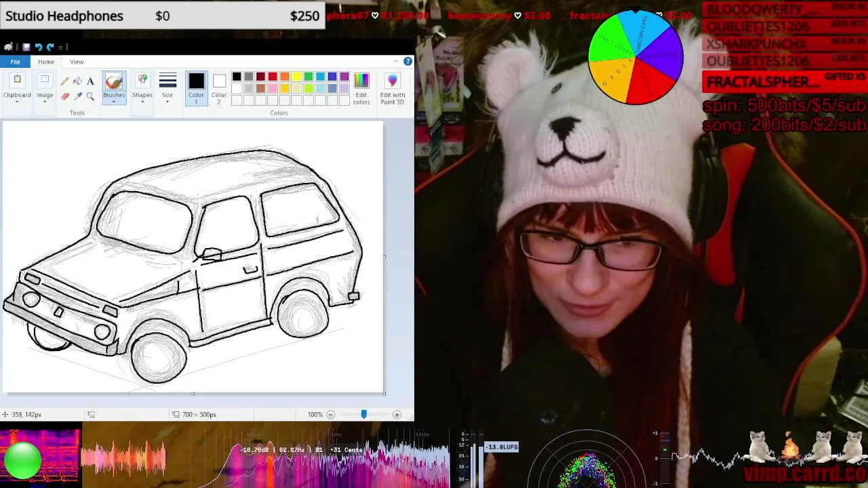Click the Paste clipboard icon
The width and height of the screenshot is (868, 488).
tap(17, 81)
